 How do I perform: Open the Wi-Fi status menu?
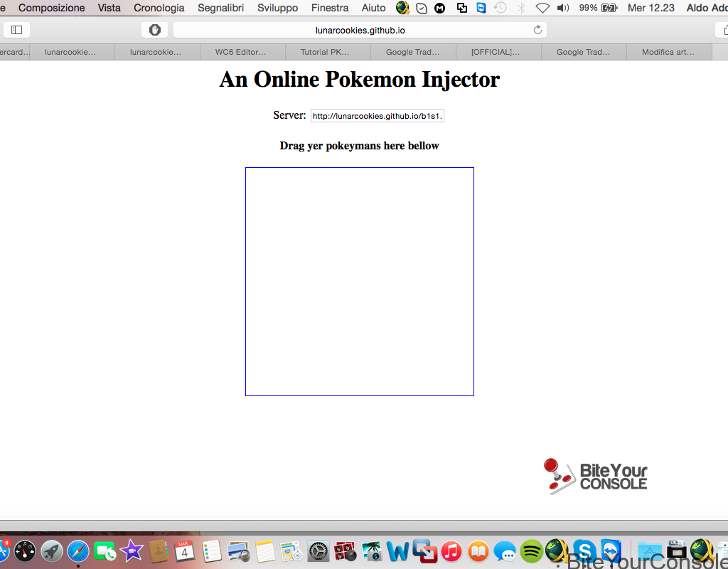[542, 8]
